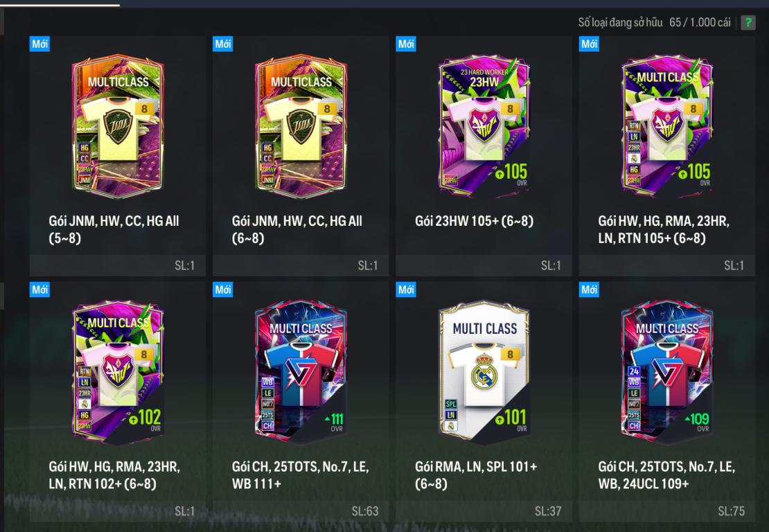
Task: Click the SL:75 quantity bar
Action: pos(667,511)
